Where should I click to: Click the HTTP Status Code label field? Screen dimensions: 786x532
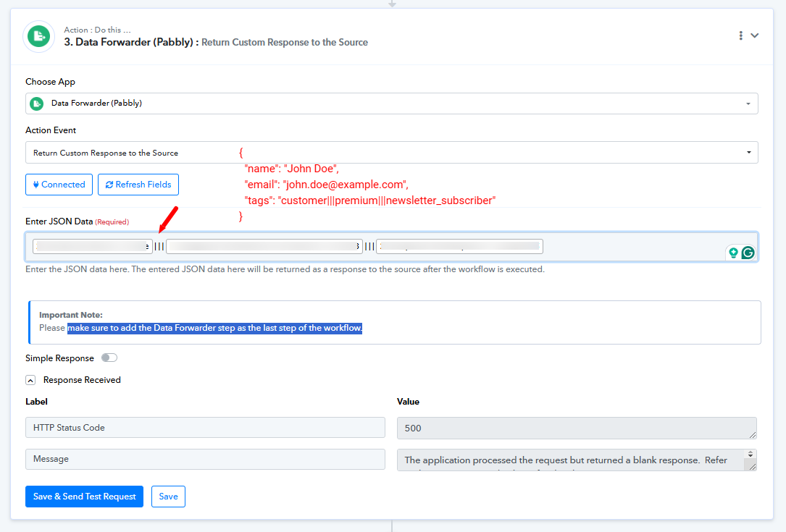[x=205, y=427]
